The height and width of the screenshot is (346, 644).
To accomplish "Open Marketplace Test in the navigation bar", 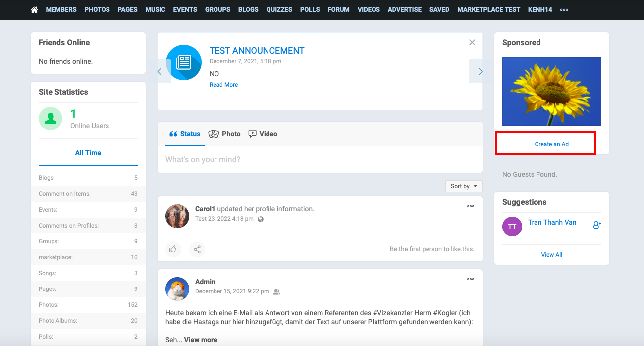I will [489, 9].
